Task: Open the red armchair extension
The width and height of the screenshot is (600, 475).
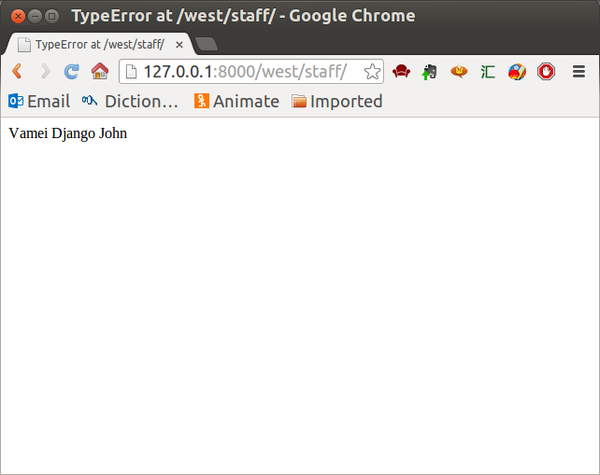Action: pos(401,71)
